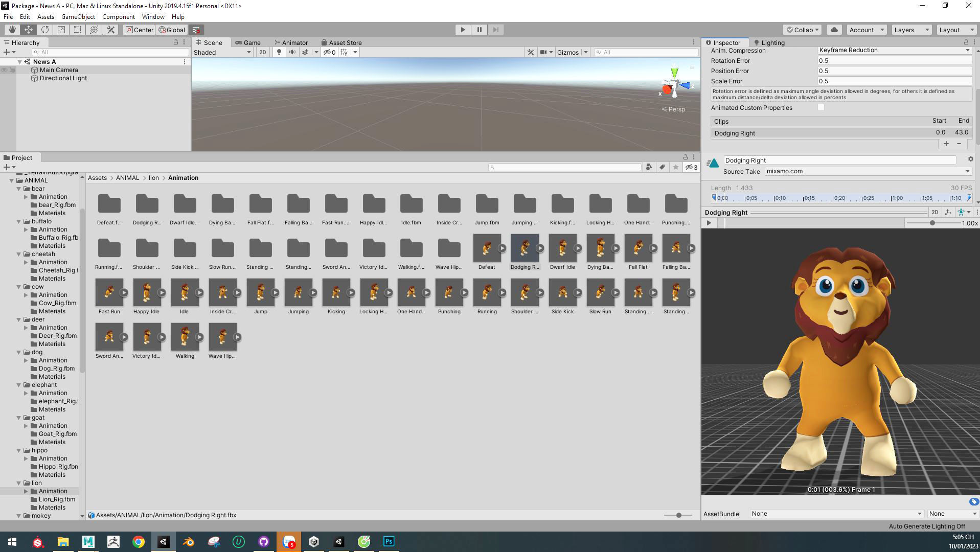Open Anim. Compression dropdown
Screen dimensions: 980x552
click(895, 50)
